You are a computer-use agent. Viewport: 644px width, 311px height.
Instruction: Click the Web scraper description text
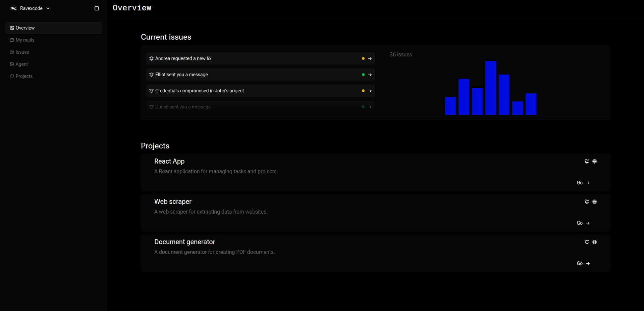[x=211, y=212]
